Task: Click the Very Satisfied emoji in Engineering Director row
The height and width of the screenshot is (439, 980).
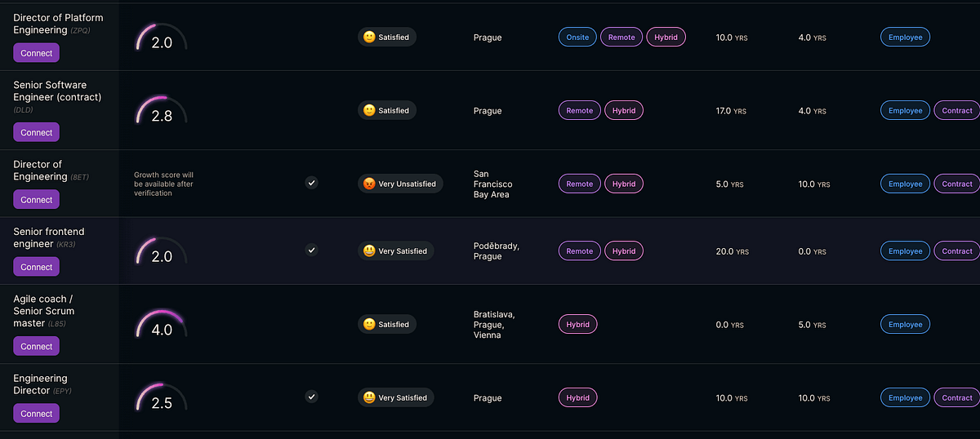Action: coord(369,397)
